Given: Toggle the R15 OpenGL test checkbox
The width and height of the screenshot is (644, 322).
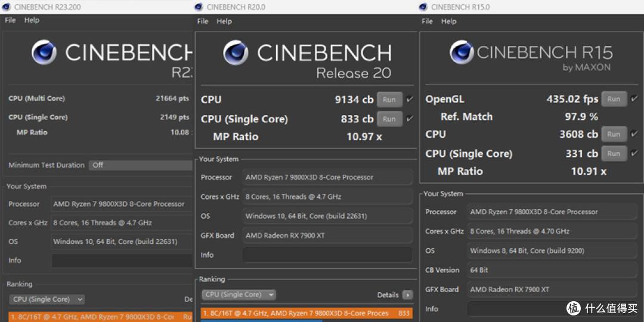Looking at the screenshot, I should pos(634,98).
